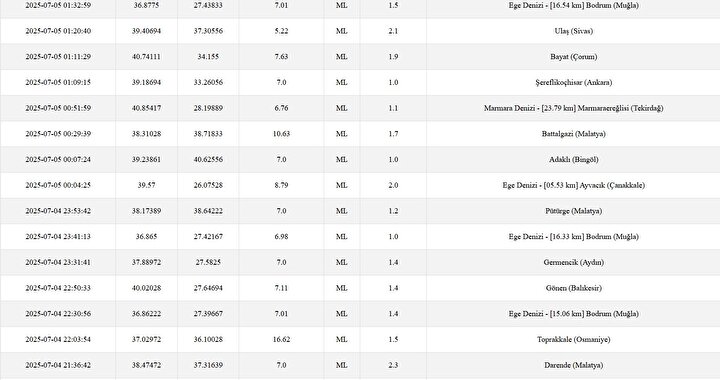Click the Gönen (Balıkesir) location cell

573,288
